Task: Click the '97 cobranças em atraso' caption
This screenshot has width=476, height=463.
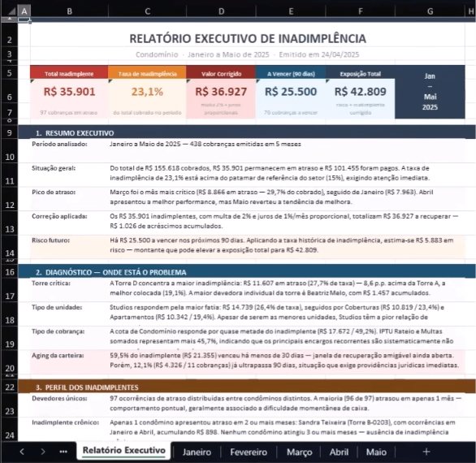Action: click(69, 112)
